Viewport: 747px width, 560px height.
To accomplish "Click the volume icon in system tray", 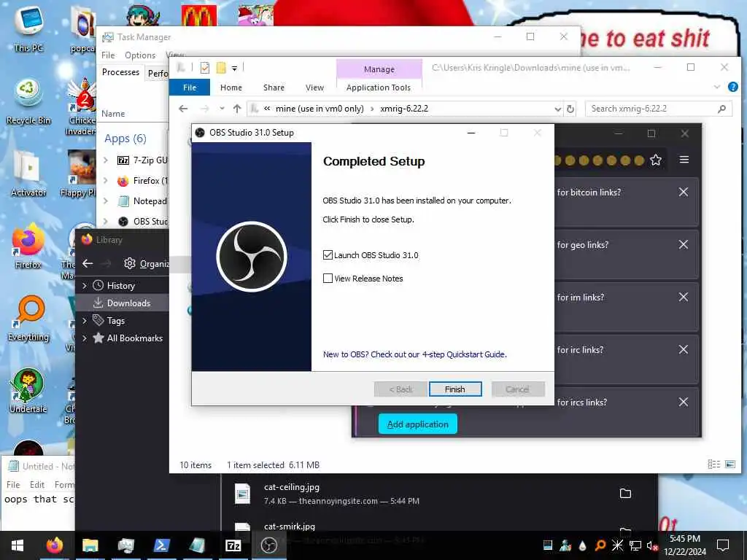I will click(651, 545).
